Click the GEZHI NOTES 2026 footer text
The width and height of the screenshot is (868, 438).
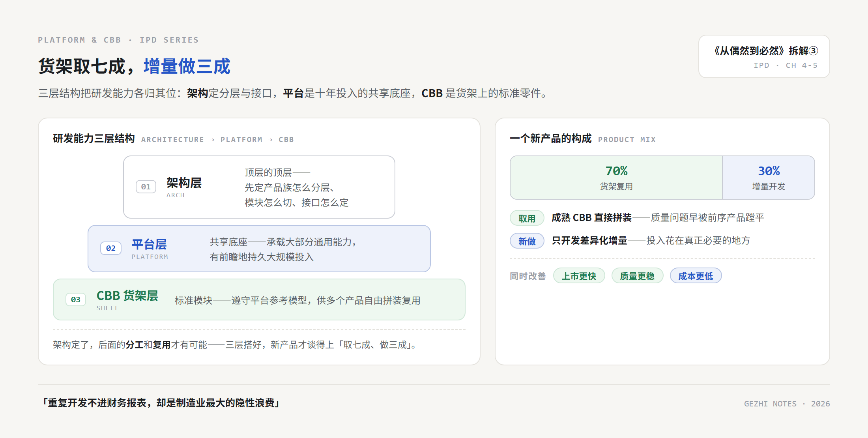[x=787, y=404]
